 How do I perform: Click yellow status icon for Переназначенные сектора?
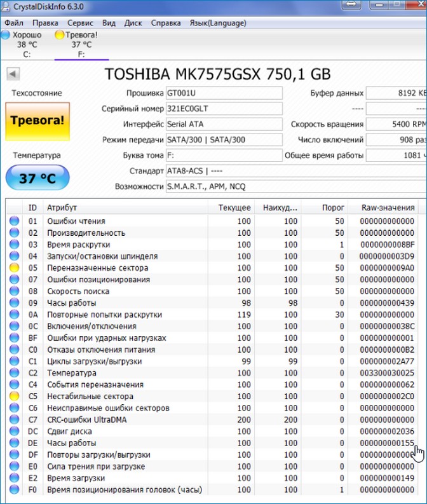(x=15, y=268)
